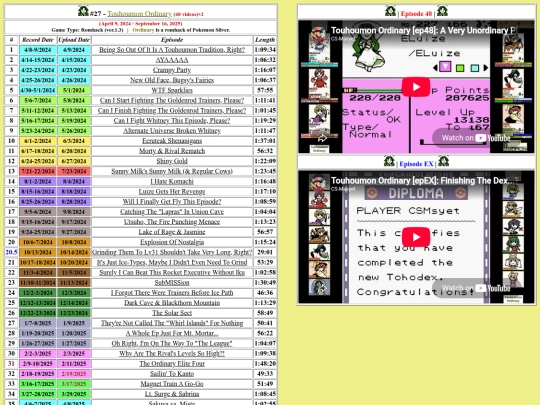Open 'The Solar Sect' episode
Screen dimensions: 540x405
coord(172,313)
